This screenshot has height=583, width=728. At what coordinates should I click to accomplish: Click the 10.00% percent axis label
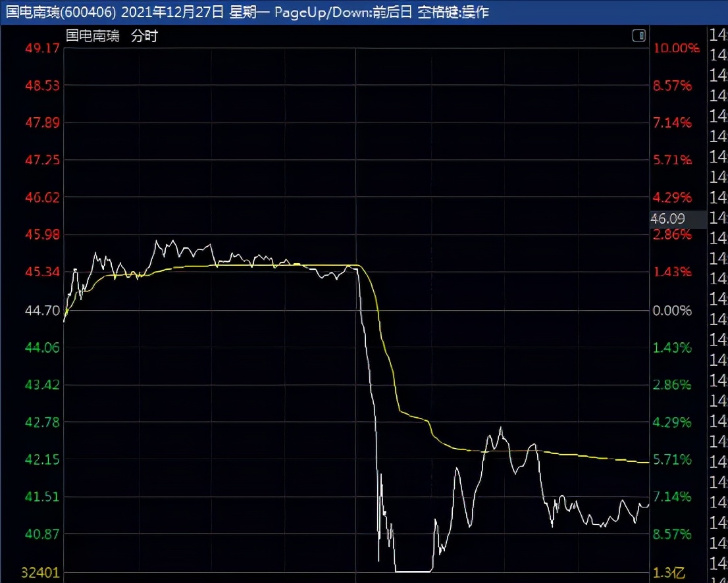pos(676,48)
